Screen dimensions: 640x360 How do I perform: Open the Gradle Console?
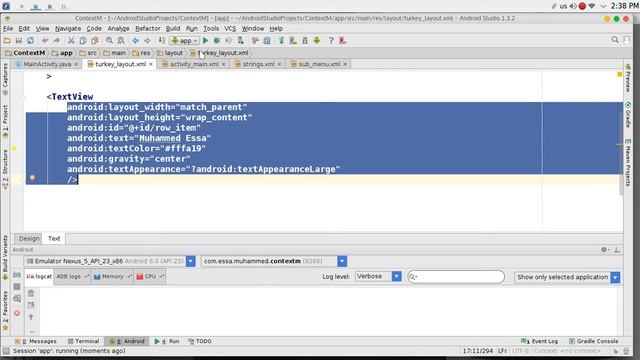pos(593,341)
